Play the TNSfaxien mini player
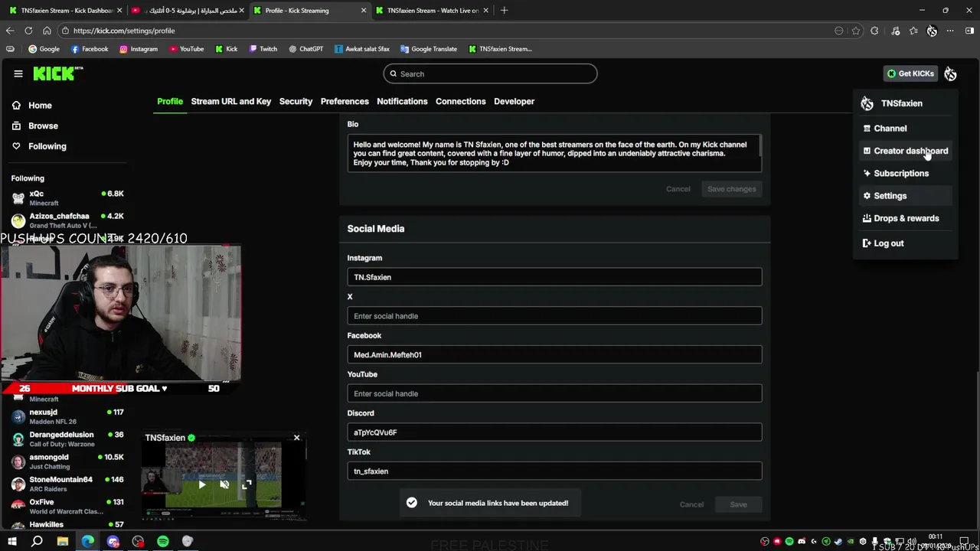The image size is (980, 551). click(201, 484)
